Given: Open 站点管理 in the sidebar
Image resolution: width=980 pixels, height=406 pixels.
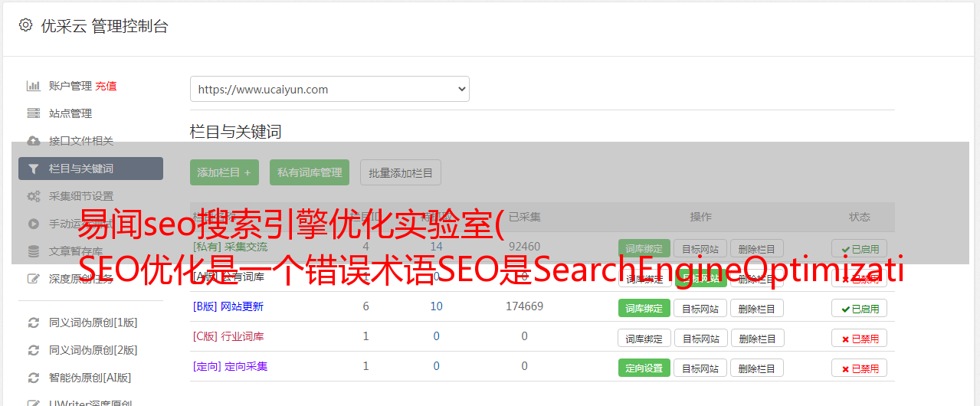Looking at the screenshot, I should (70, 113).
